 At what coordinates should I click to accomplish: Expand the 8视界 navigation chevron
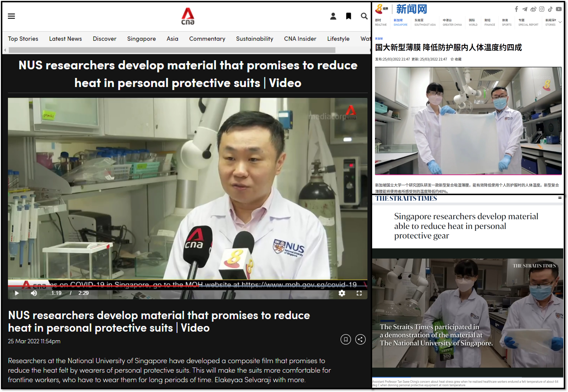tap(560, 22)
